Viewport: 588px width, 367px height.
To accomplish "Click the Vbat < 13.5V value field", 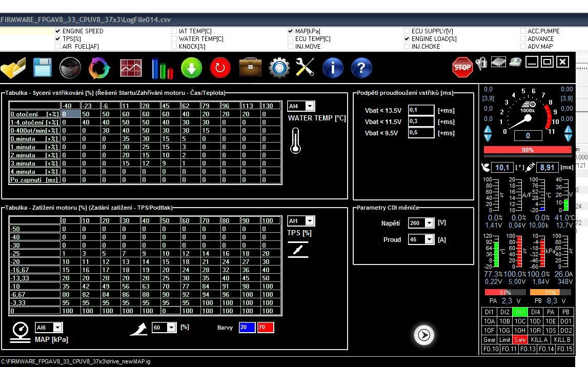I will click(x=421, y=110).
